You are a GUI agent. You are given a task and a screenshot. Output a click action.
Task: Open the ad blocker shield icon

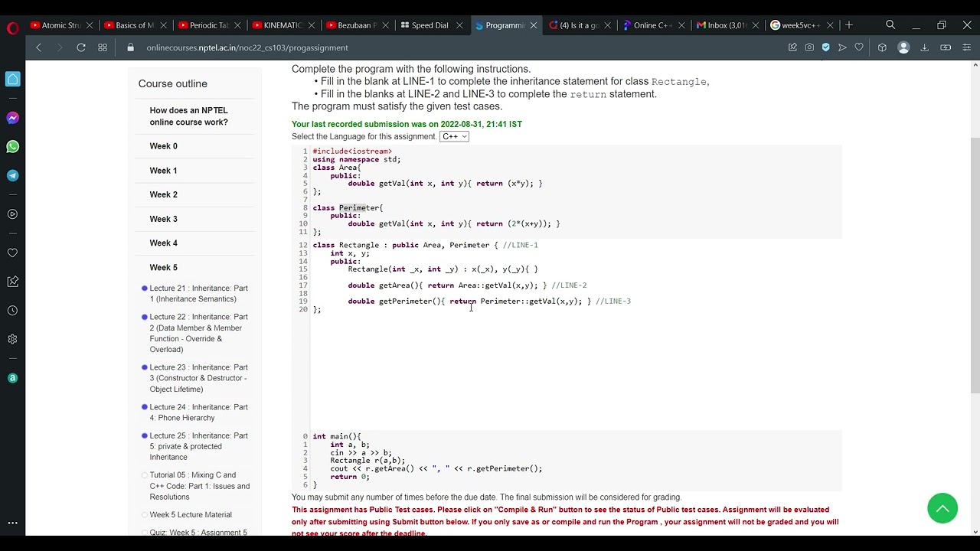coord(825,47)
